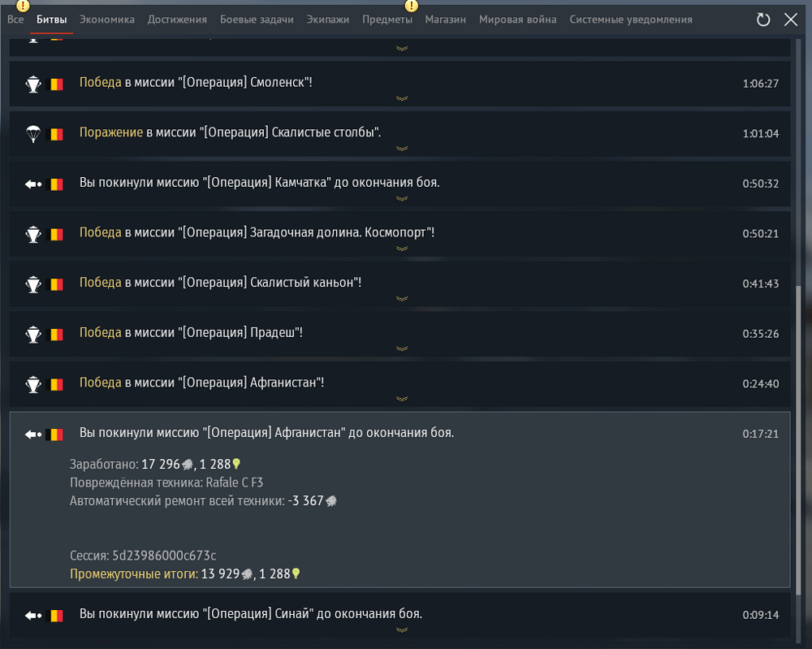Open the Достижения tab
The height and width of the screenshot is (649, 812).
(x=177, y=19)
